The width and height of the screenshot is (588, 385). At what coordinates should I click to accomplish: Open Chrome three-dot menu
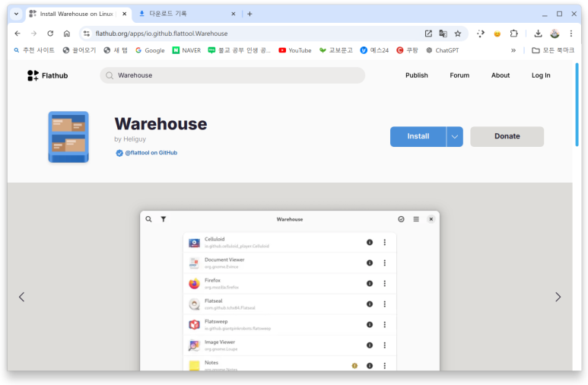tap(571, 33)
